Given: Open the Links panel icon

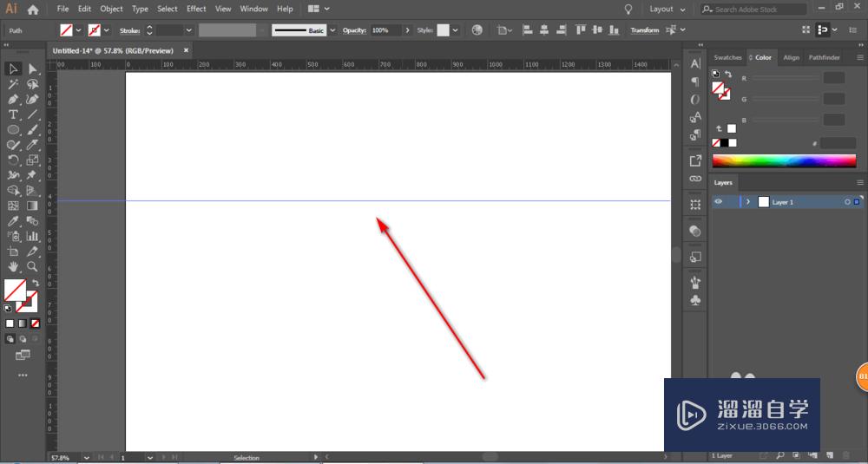Looking at the screenshot, I should coord(695,179).
